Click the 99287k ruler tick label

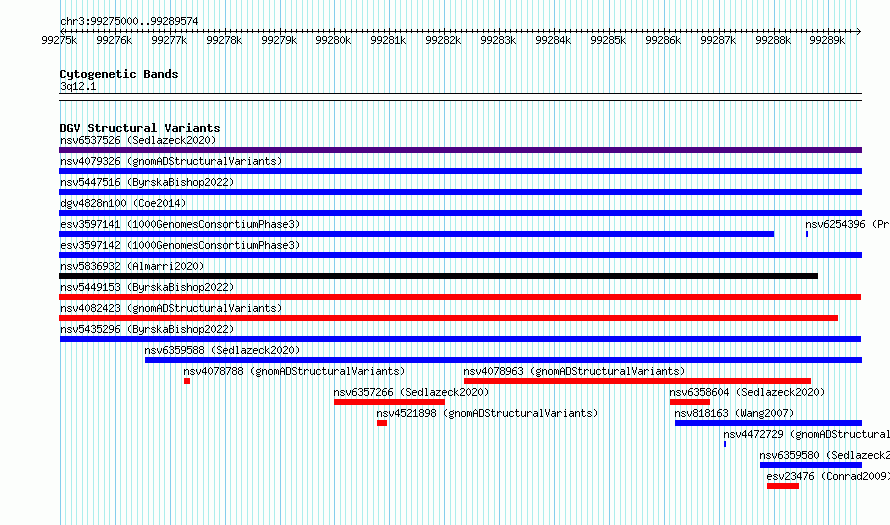[718, 40]
